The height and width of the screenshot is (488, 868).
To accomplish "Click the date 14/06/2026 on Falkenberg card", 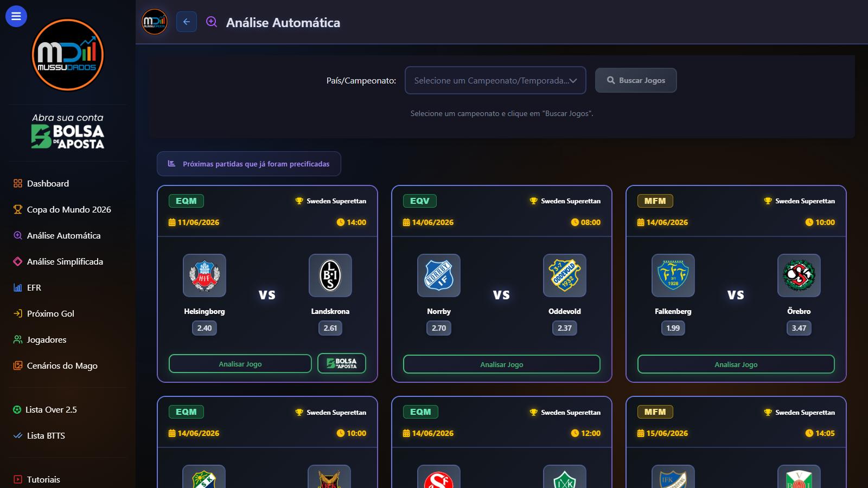I will pos(667,222).
